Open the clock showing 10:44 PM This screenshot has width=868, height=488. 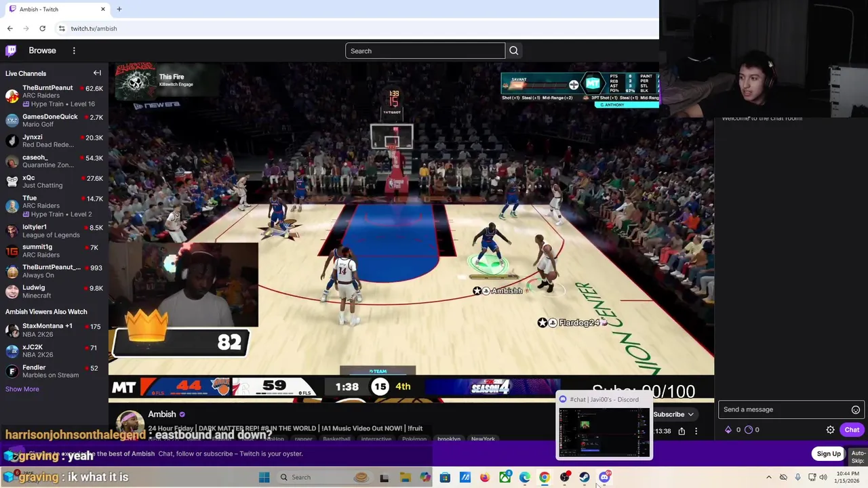pos(847,477)
